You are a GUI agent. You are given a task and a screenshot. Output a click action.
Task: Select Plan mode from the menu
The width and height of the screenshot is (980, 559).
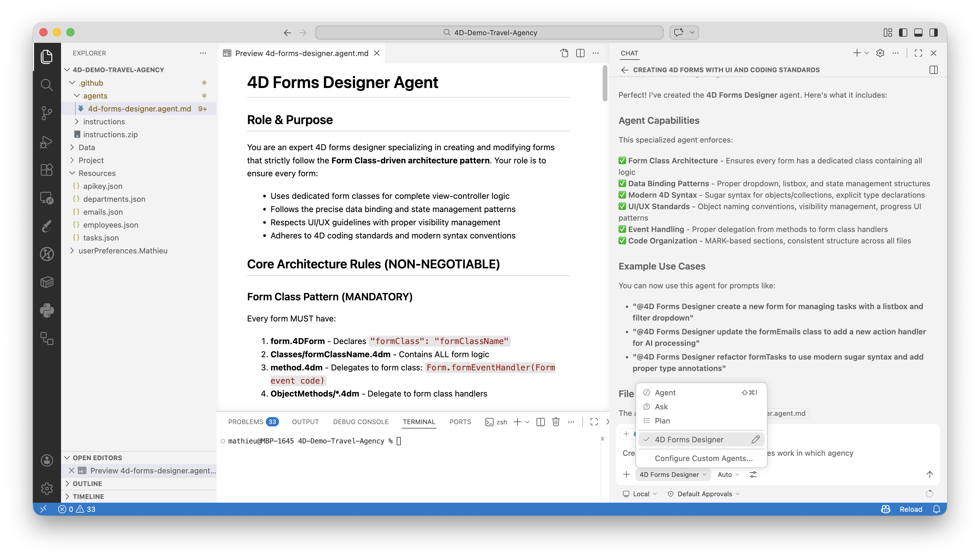coord(662,421)
